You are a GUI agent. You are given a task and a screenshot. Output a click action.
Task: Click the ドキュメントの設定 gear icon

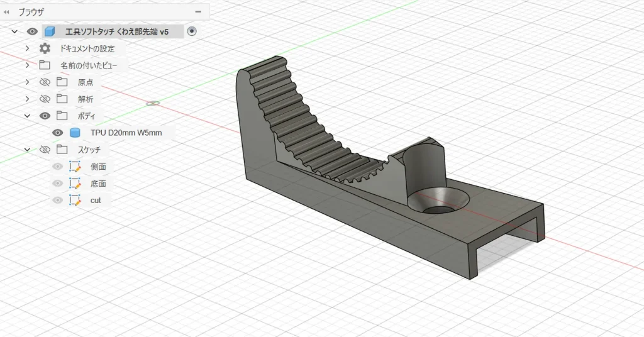[45, 48]
